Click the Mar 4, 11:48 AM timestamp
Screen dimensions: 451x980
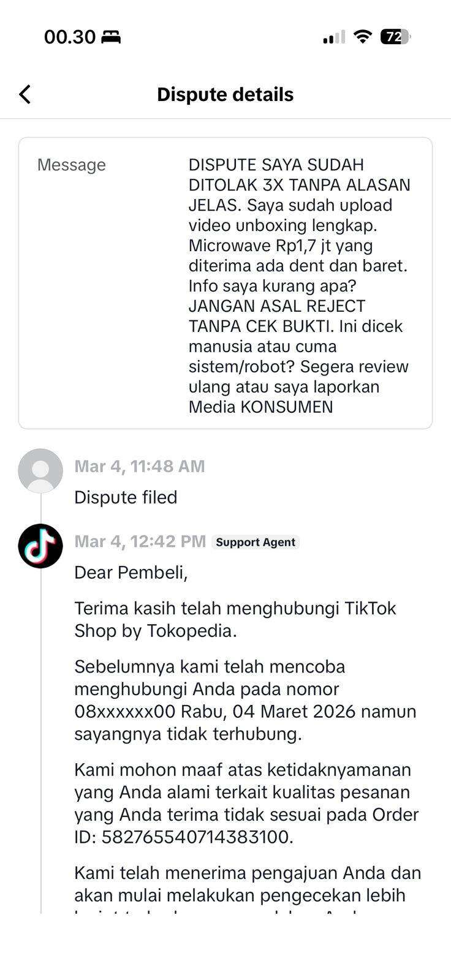tap(140, 466)
